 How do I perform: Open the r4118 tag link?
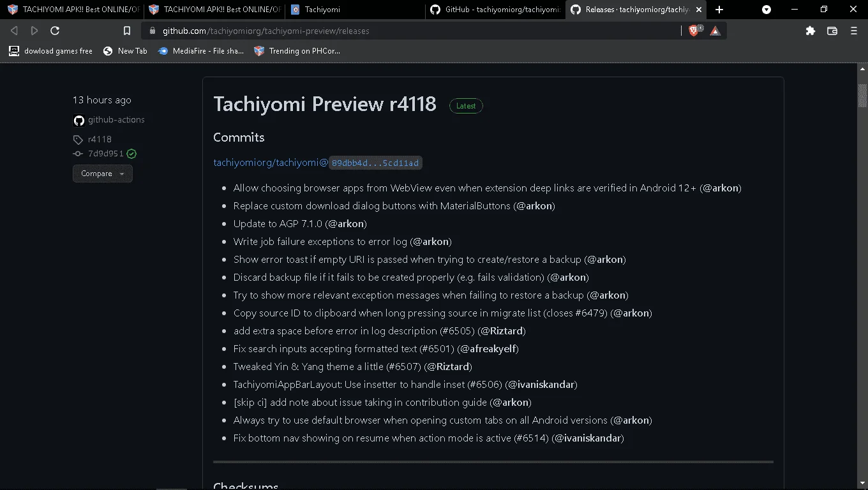(x=100, y=139)
